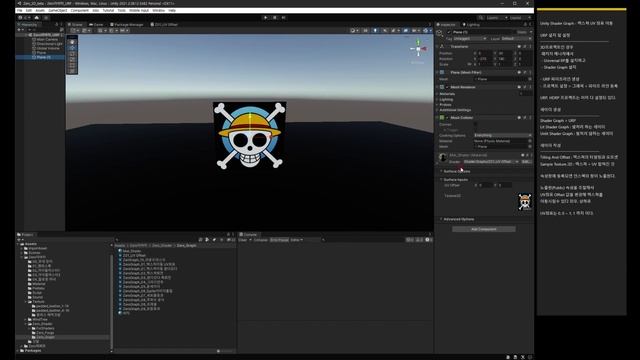The image size is (640, 360).
Task: Expand Additional Settings in Mesh Renderer
Action: [454, 110]
